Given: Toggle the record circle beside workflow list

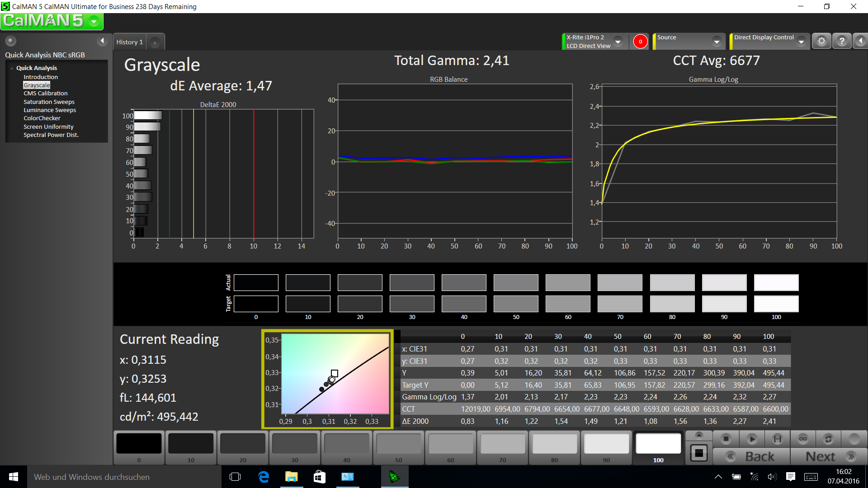Looking at the screenshot, I should pyautogui.click(x=10, y=41).
